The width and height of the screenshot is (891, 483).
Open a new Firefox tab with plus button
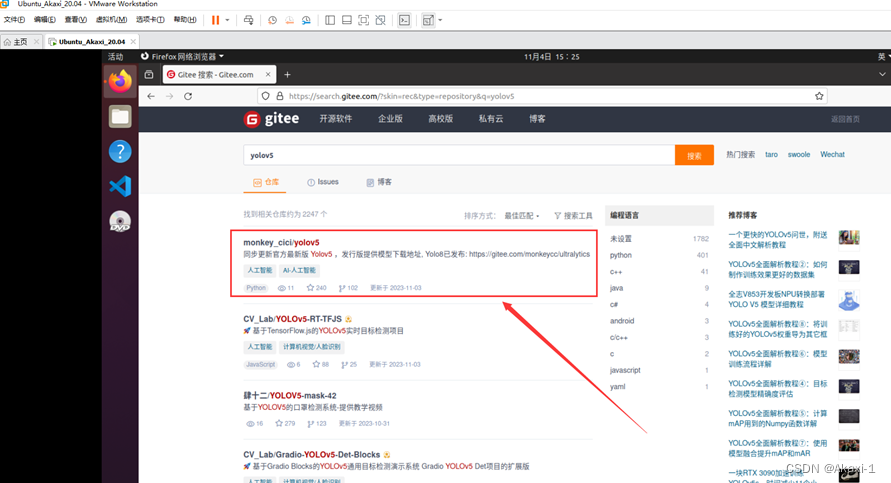[288, 74]
